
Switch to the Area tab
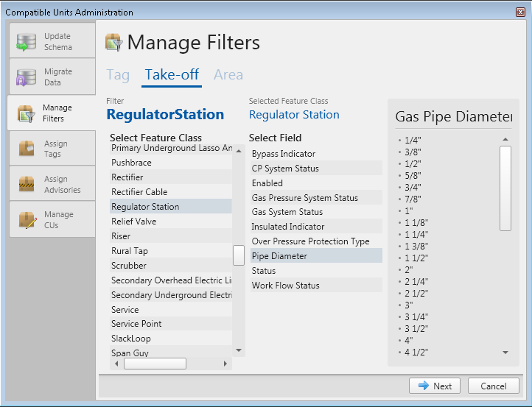[x=228, y=74]
